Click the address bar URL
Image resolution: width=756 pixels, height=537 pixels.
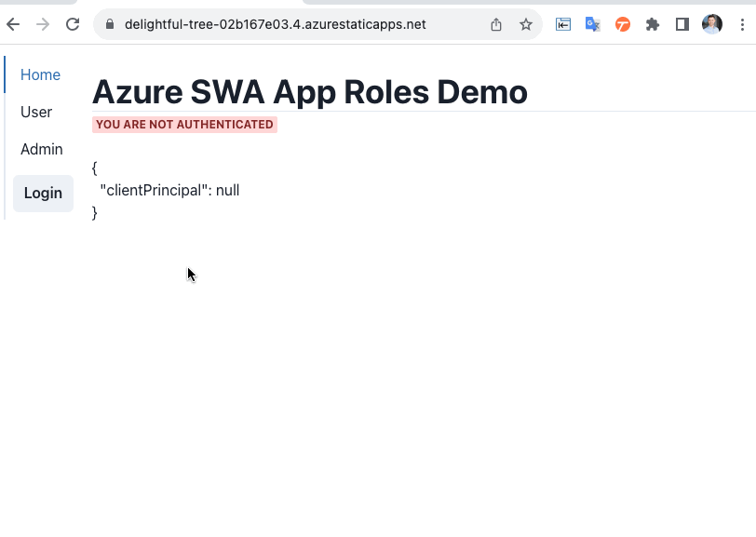pos(276,24)
